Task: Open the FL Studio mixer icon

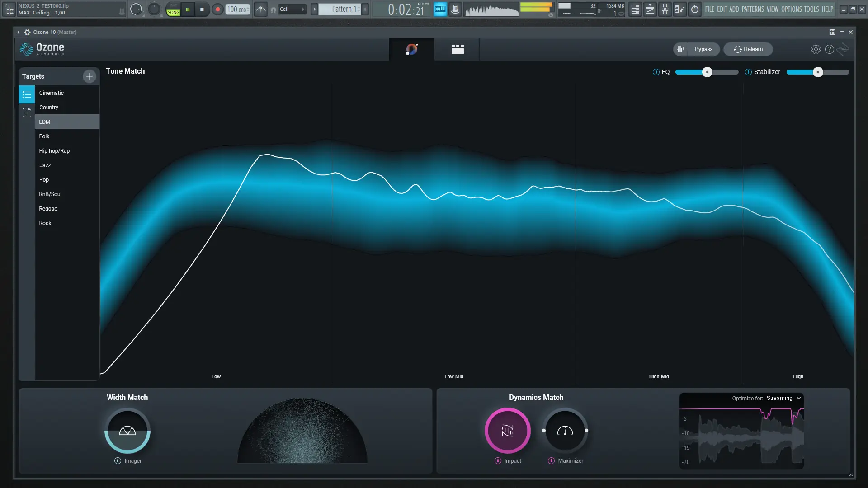Action: pyautogui.click(x=665, y=9)
